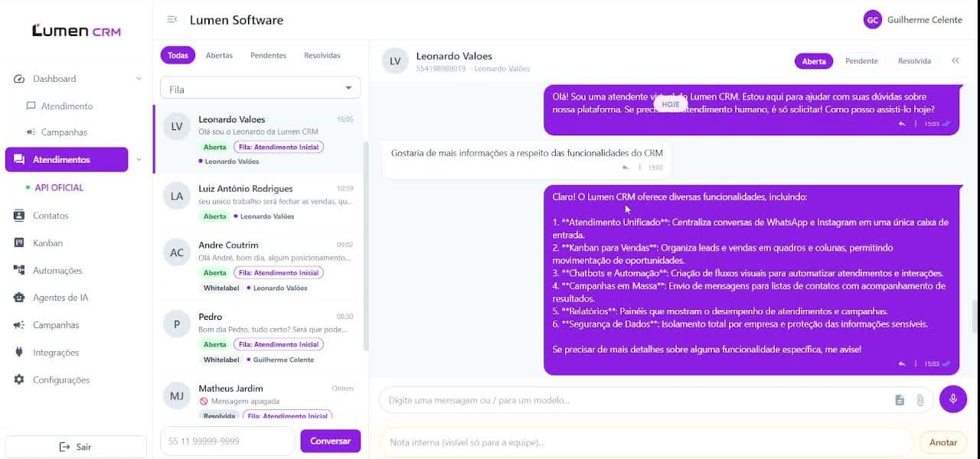
Task: Click the Lumen CRM logo
Action: point(76,31)
